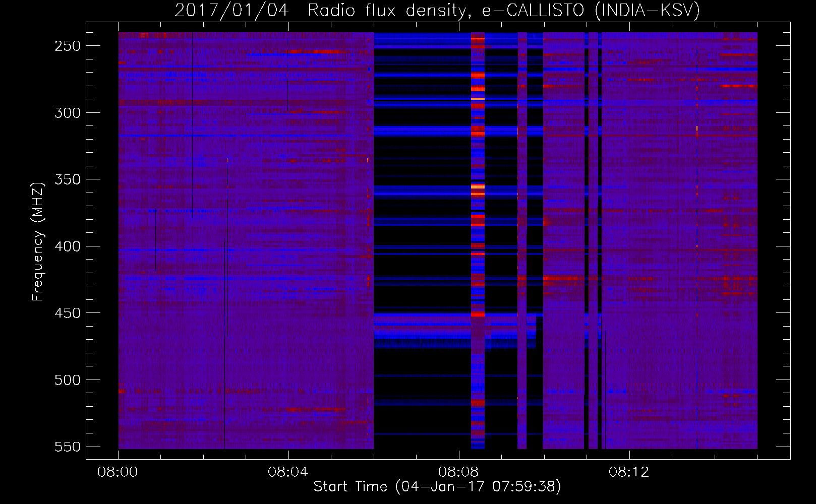Select the 250 frequency tick label
This screenshot has width=816, height=504.
(x=68, y=46)
